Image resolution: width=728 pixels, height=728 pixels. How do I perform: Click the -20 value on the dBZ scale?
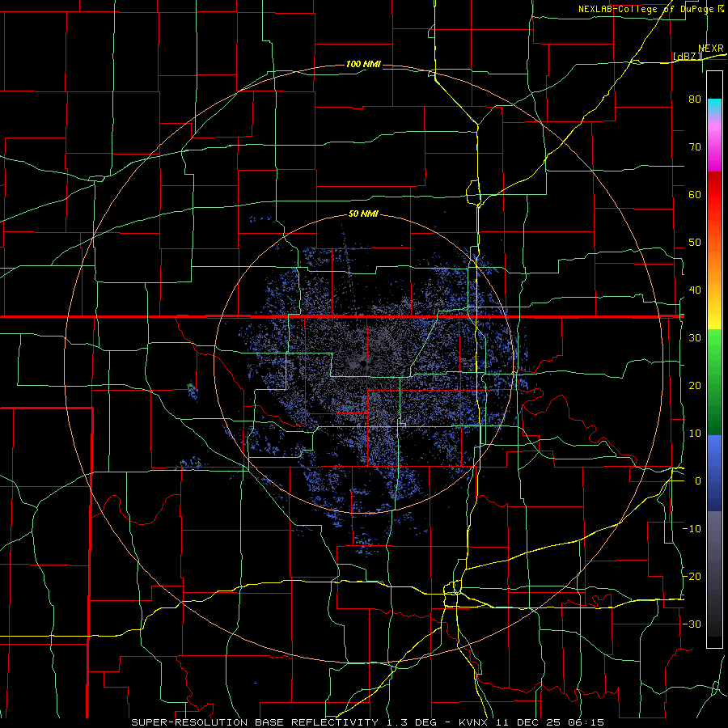click(692, 576)
